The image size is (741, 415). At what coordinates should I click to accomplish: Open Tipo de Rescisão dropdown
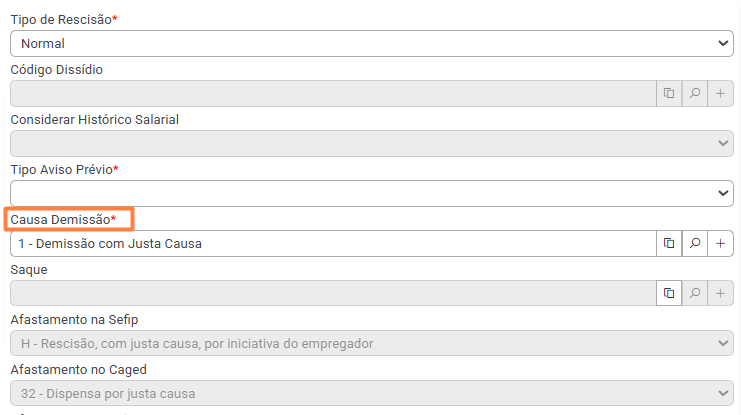[x=372, y=43]
